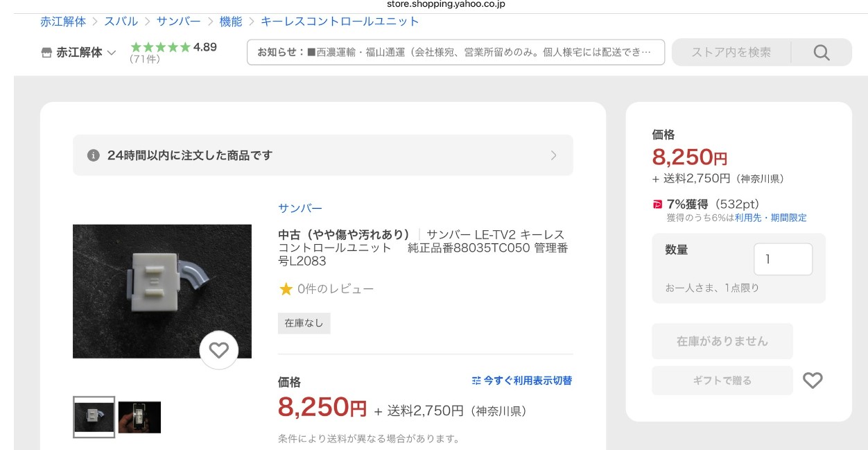This screenshot has height=450, width=868.
Task: Click the magnifying glass search icon
Action: pos(822,52)
